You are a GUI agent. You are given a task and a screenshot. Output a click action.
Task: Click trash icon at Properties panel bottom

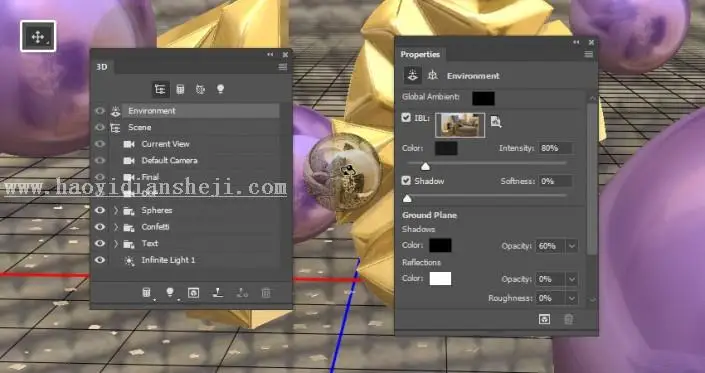pos(569,319)
